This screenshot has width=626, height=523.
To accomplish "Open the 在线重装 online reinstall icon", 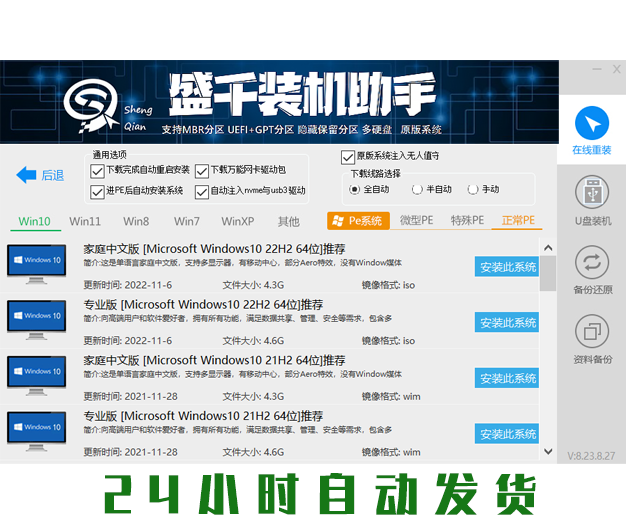I will [592, 123].
